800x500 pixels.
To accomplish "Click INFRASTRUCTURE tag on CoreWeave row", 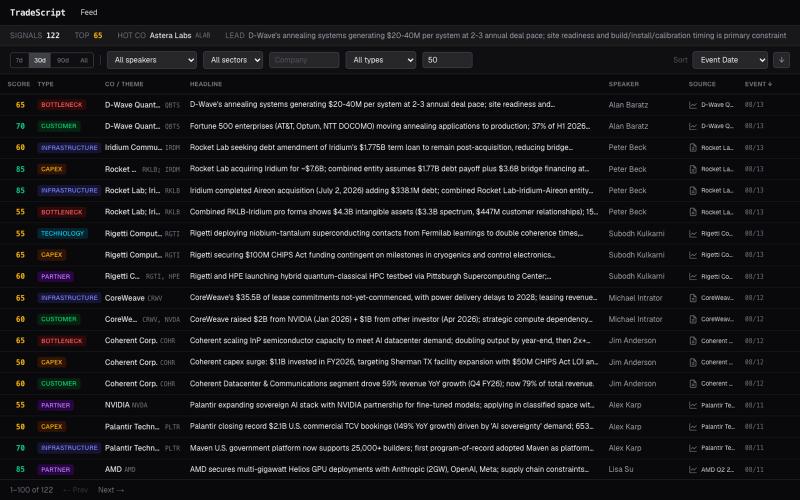I will pyautogui.click(x=69, y=298).
